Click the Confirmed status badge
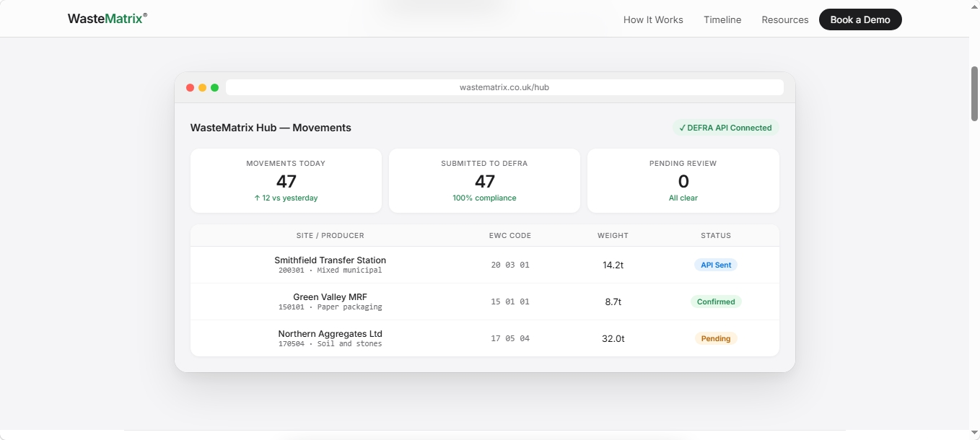 click(x=716, y=302)
